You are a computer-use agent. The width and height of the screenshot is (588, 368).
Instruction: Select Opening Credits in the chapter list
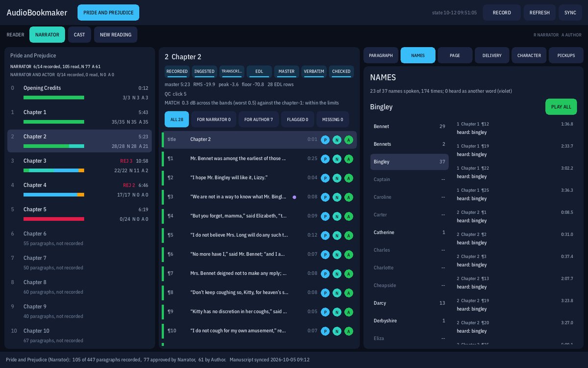pos(79,93)
